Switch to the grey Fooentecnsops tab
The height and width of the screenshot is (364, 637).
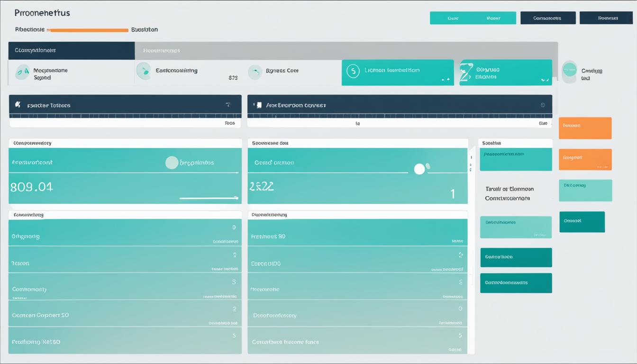click(161, 50)
